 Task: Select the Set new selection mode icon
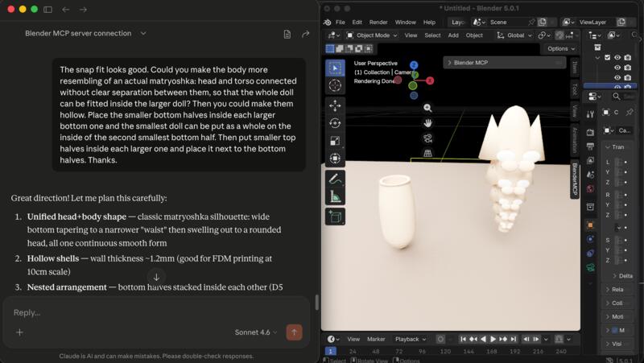pyautogui.click(x=330, y=49)
